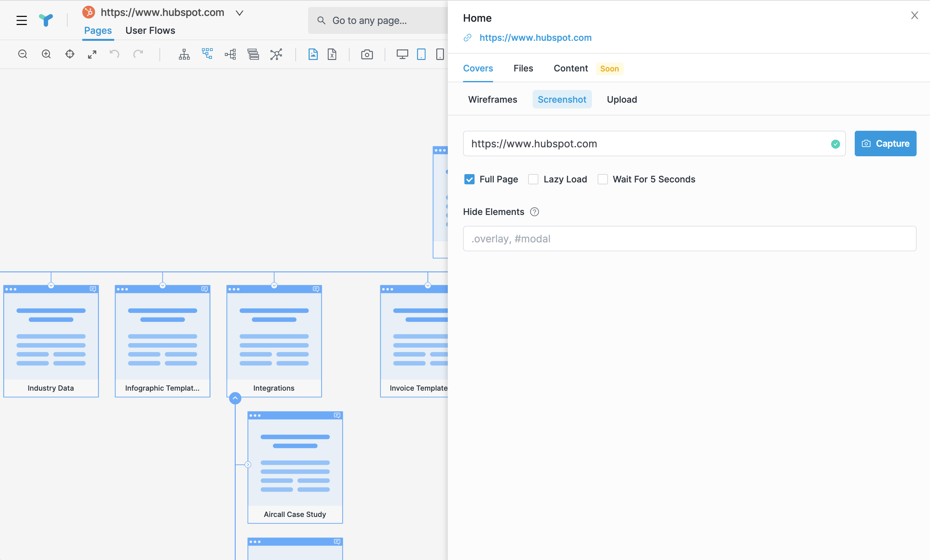Image resolution: width=930 pixels, height=560 pixels.
Task: Open comments on Aircall Case Study card
Action: tap(337, 416)
